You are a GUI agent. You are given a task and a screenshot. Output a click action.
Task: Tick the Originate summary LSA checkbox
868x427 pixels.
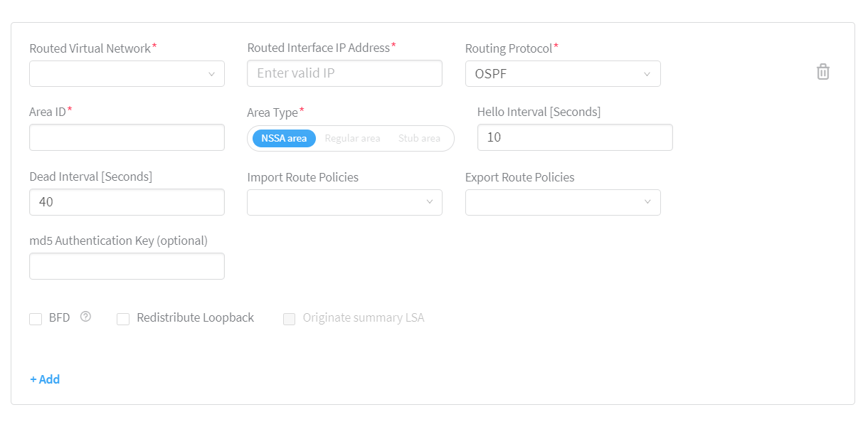click(289, 319)
